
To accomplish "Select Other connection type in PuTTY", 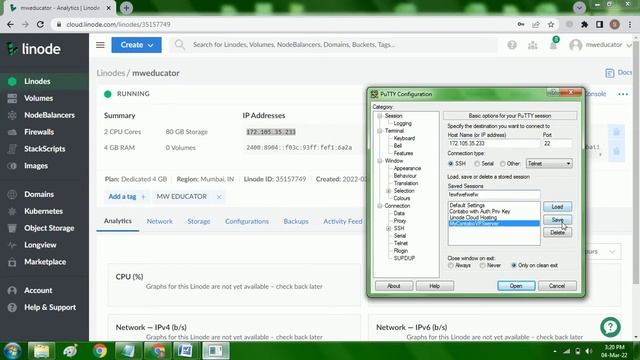I will 503,164.
